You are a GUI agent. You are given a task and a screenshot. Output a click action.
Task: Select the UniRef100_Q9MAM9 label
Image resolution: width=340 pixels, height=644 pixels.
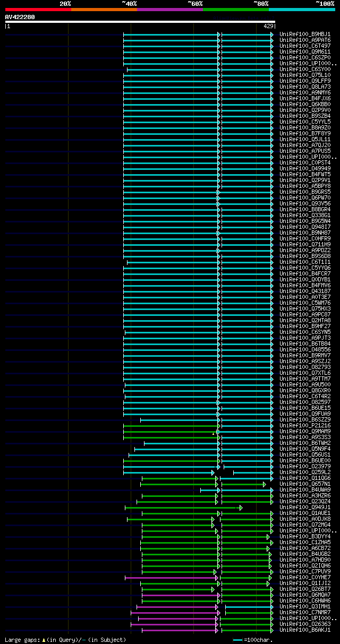point(305,431)
